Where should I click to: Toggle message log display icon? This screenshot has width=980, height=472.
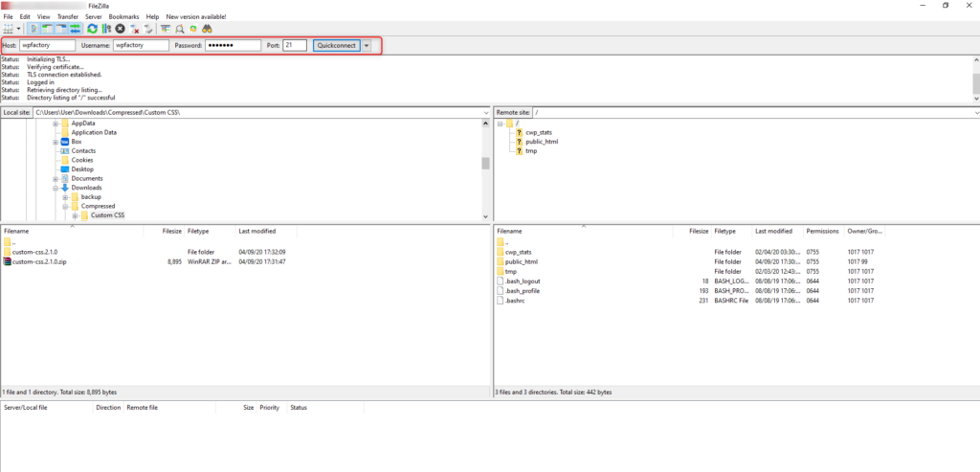click(x=33, y=29)
